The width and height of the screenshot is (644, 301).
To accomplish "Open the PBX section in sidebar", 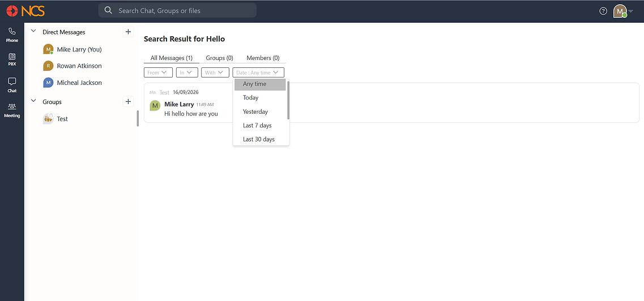I will pyautogui.click(x=12, y=59).
